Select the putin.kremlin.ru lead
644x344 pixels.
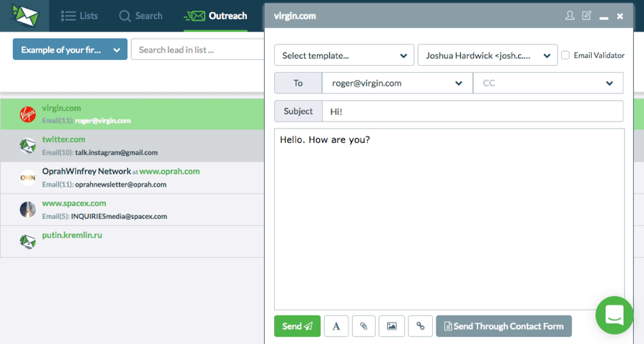(x=132, y=242)
